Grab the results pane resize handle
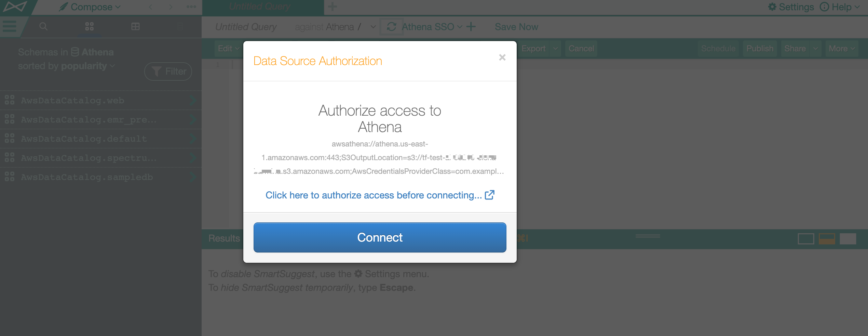Viewport: 868px width, 336px height. point(648,236)
